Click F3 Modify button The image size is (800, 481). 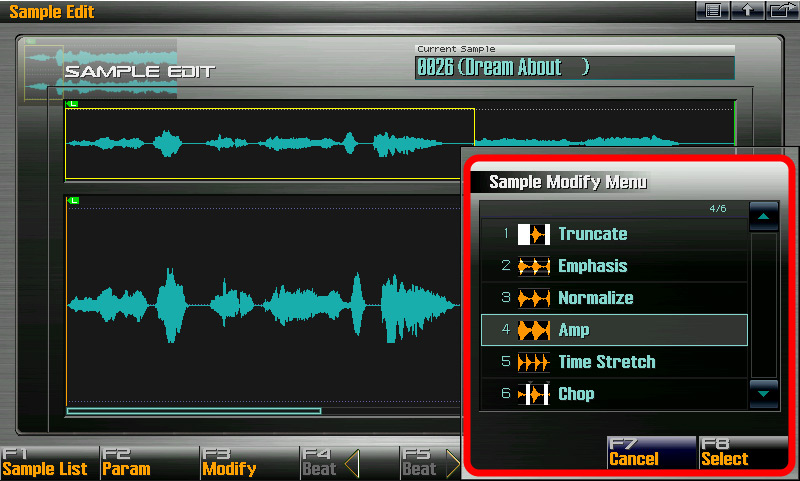pyautogui.click(x=249, y=463)
